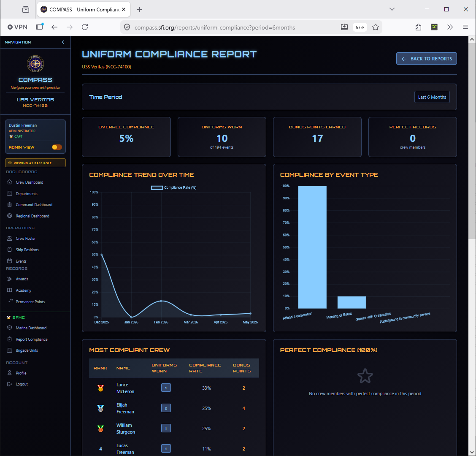Click the perfect compliance star icon
476x456 pixels.
coord(365,376)
